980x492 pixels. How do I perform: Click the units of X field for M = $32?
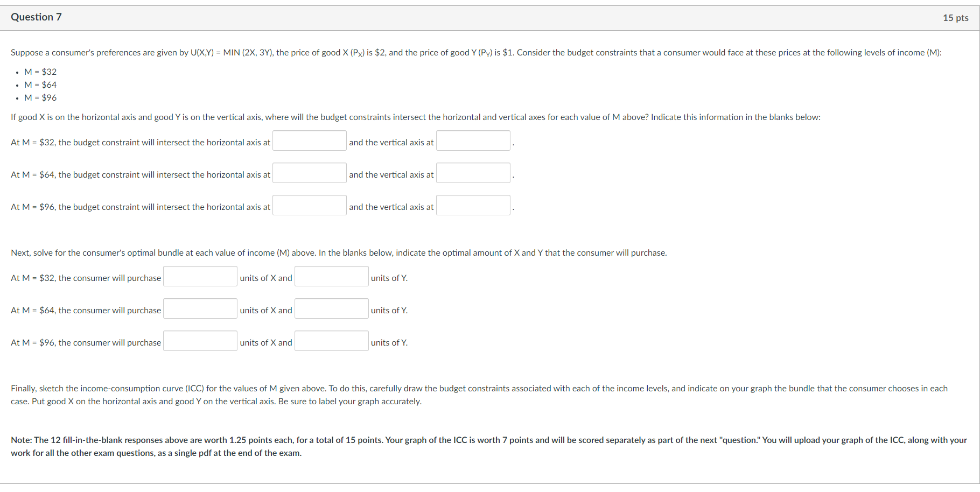pyautogui.click(x=200, y=276)
